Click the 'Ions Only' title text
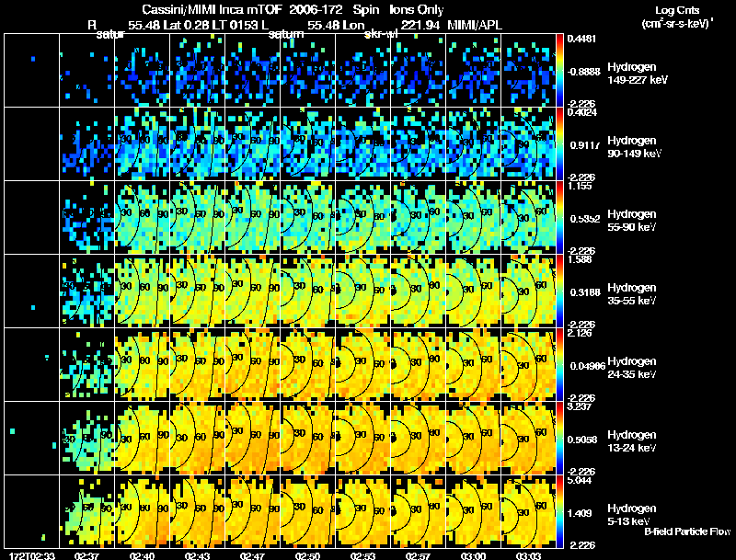736x560 pixels. tap(417, 9)
